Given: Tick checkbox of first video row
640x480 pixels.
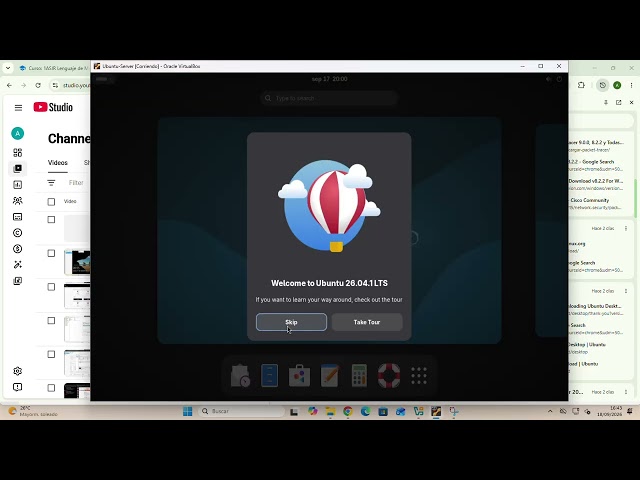Looking at the screenshot, I should tap(51, 220).
